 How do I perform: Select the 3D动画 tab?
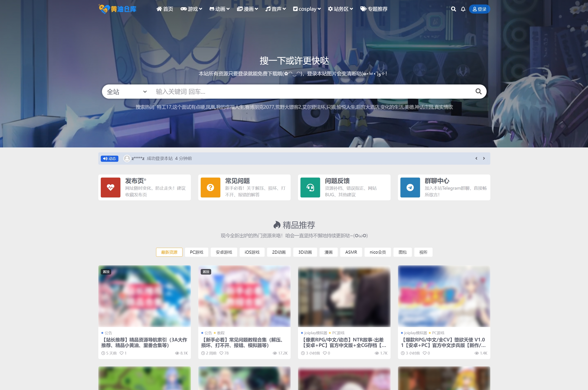click(305, 252)
